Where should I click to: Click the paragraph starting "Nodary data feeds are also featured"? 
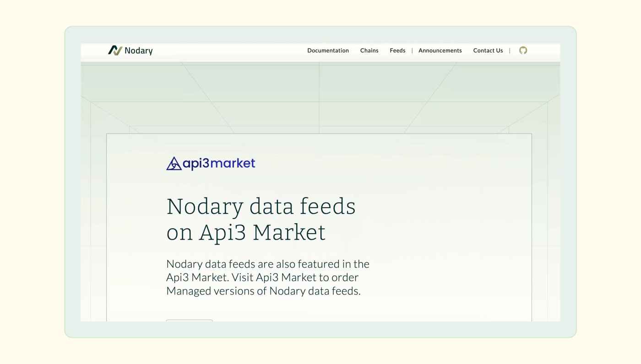pyautogui.click(x=268, y=278)
